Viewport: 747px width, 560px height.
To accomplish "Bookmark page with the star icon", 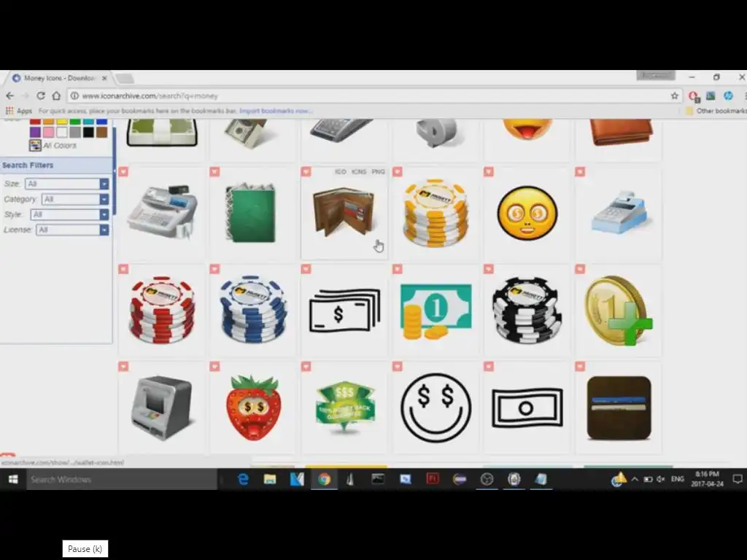I will [x=675, y=96].
